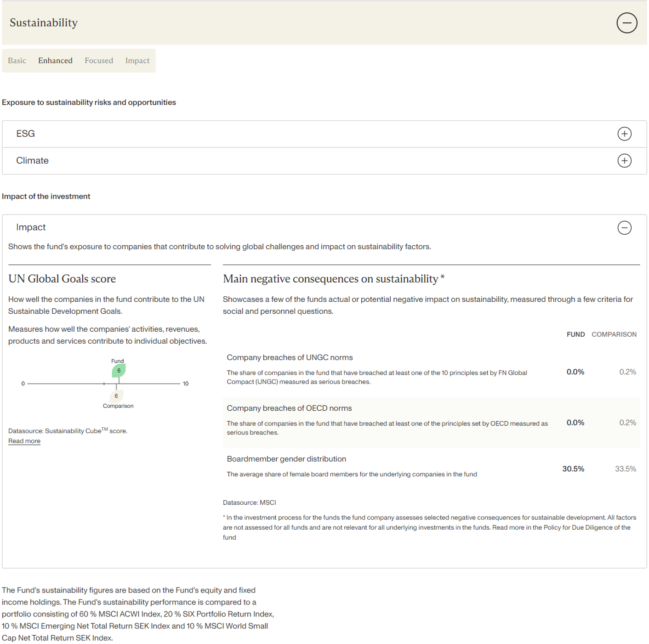
Task: Expand Climate section using plus icon
Action: coord(624,161)
